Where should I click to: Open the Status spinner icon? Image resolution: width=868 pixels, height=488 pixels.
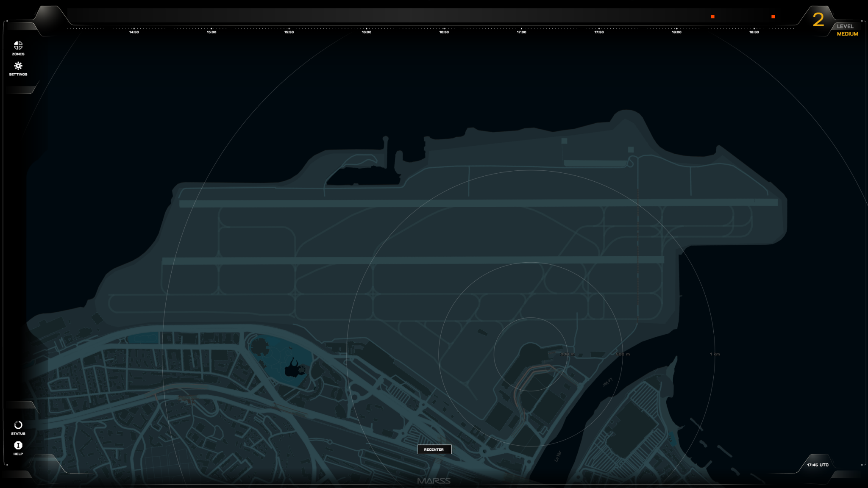point(18,425)
